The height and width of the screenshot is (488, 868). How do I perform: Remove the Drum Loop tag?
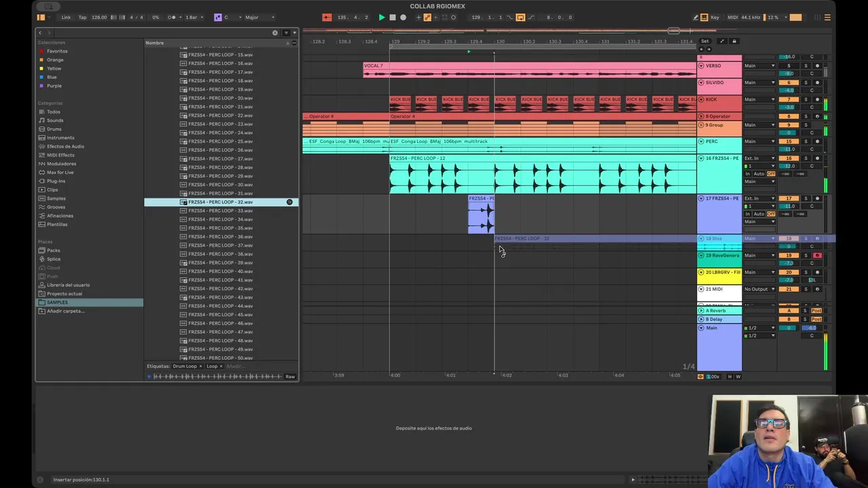[x=200, y=366]
